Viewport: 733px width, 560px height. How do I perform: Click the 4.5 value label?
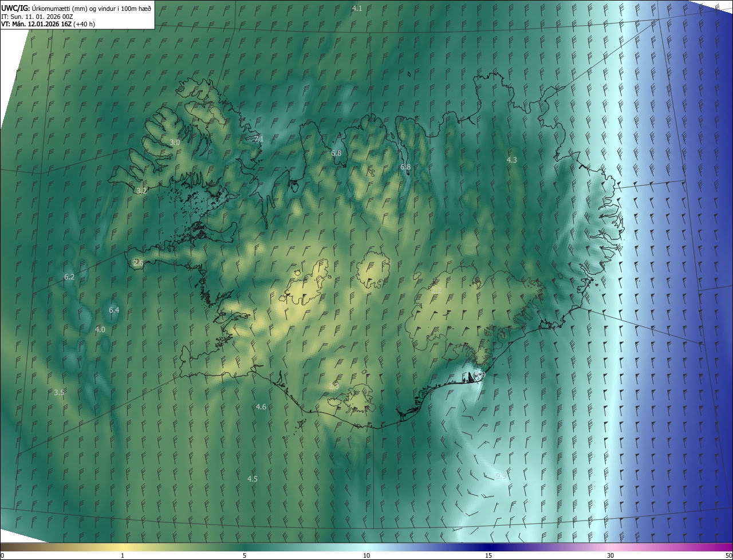pos(252,479)
